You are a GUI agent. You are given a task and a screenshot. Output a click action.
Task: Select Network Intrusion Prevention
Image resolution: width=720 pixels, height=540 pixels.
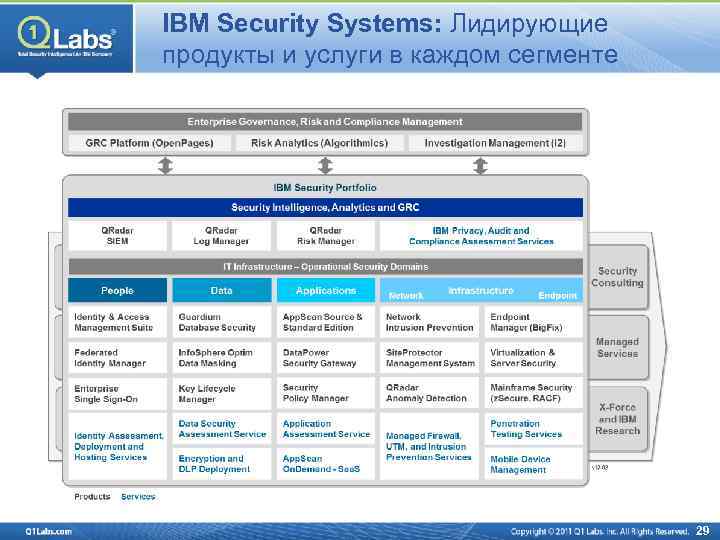click(429, 322)
